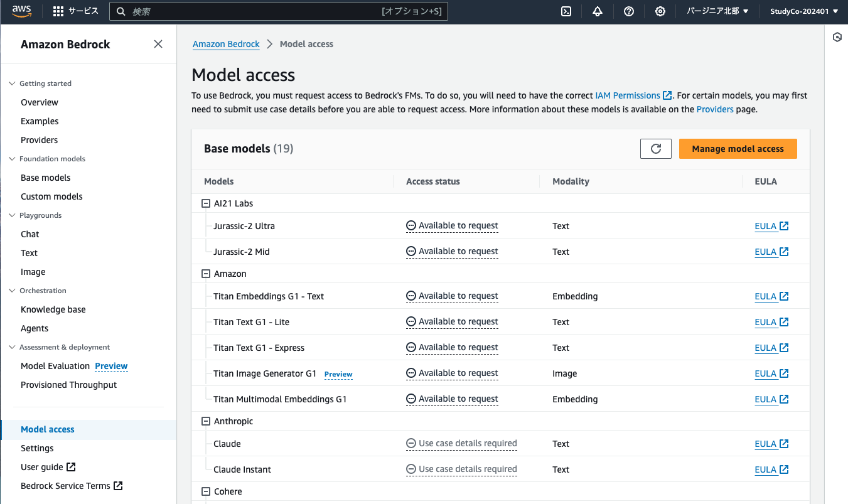Viewport: 848px width, 504px height.
Task: Click the AWS logo to go home
Action: pyautogui.click(x=21, y=11)
